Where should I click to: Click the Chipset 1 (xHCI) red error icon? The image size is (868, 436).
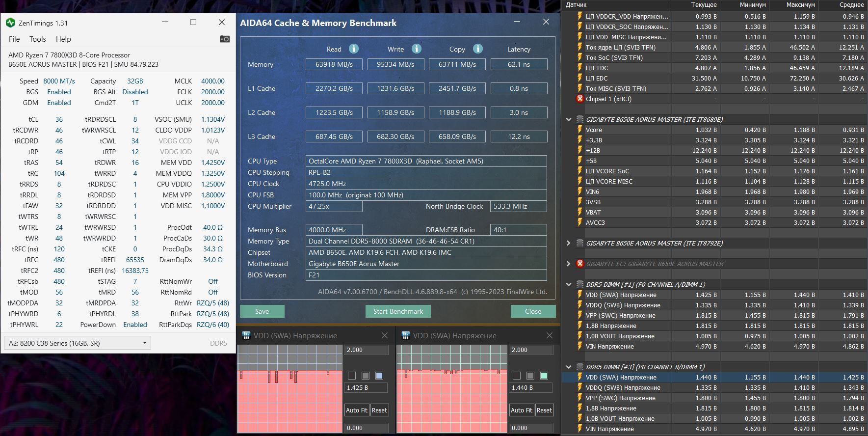[x=580, y=99]
